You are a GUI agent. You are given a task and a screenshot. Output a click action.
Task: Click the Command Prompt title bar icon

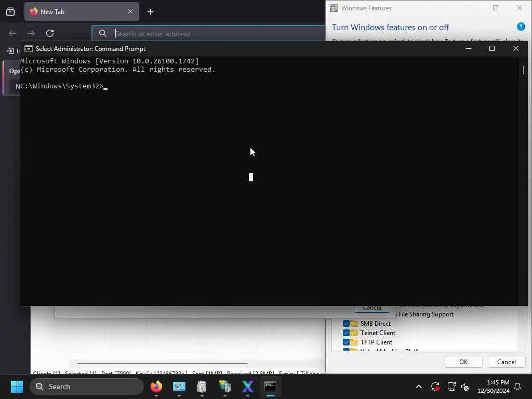29,48
